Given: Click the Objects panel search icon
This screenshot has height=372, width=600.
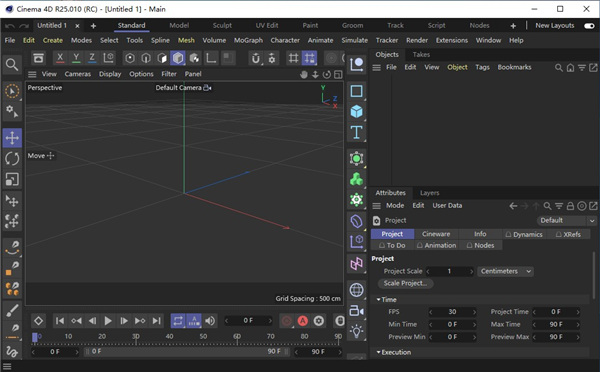Looking at the screenshot, I should pos(559,68).
